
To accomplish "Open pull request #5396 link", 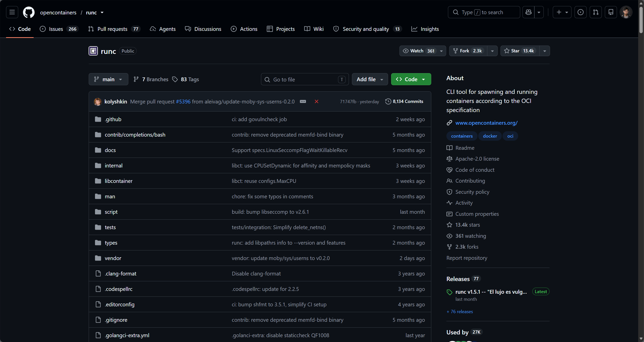I will pyautogui.click(x=183, y=101).
